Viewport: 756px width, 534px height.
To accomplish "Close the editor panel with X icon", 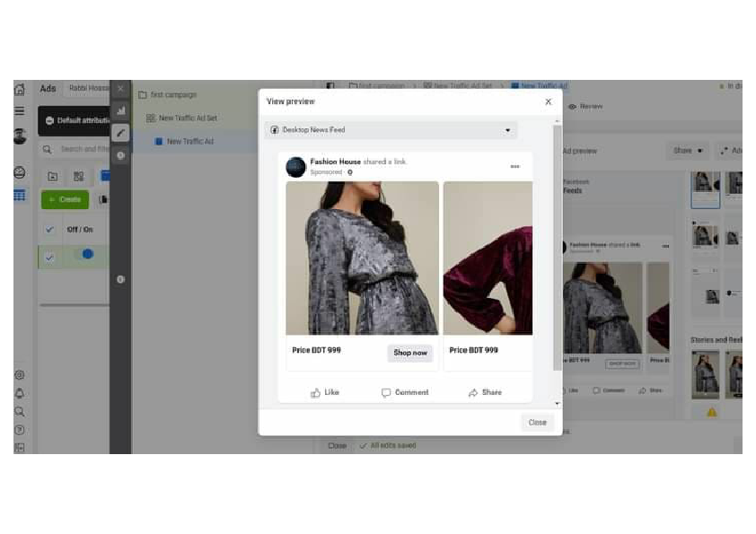I will [x=120, y=89].
